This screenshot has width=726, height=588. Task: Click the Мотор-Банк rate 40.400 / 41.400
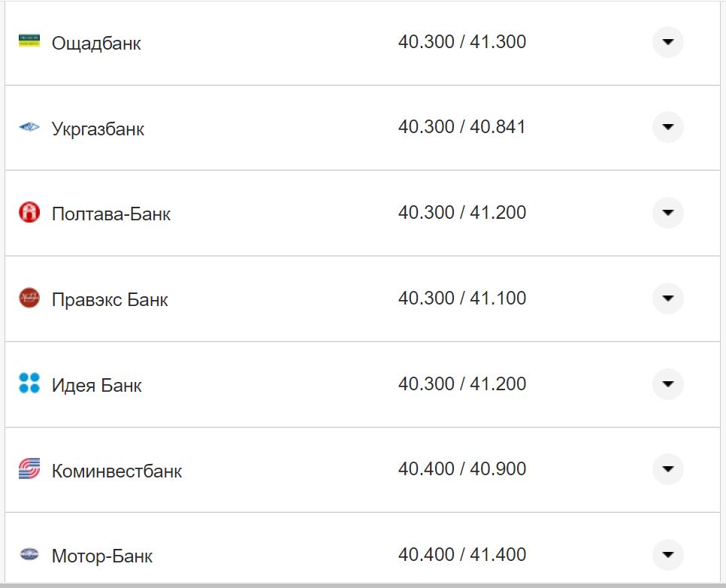461,555
